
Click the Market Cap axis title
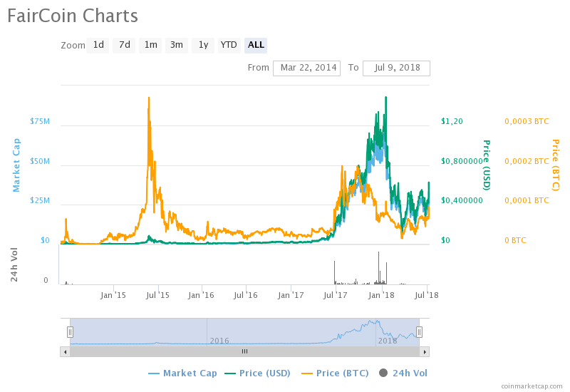pyautogui.click(x=16, y=165)
